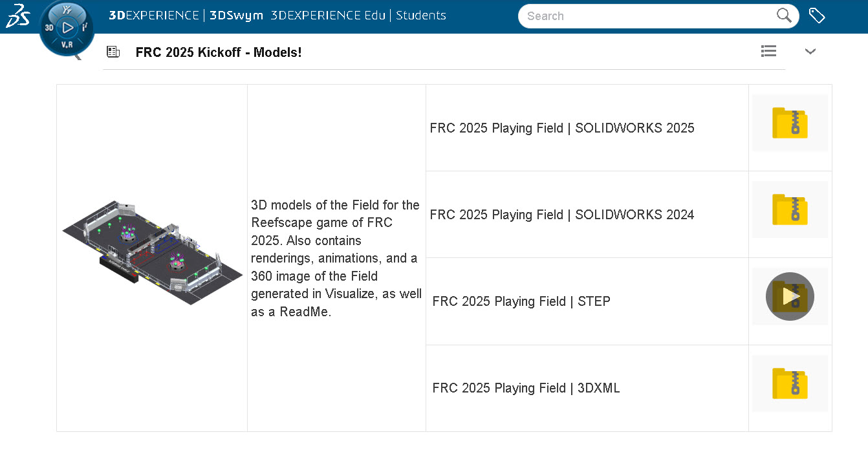Screen dimensions: 868x452
Task: Open the 3DEXPERIENCE compass navigation icon
Action: (66, 28)
